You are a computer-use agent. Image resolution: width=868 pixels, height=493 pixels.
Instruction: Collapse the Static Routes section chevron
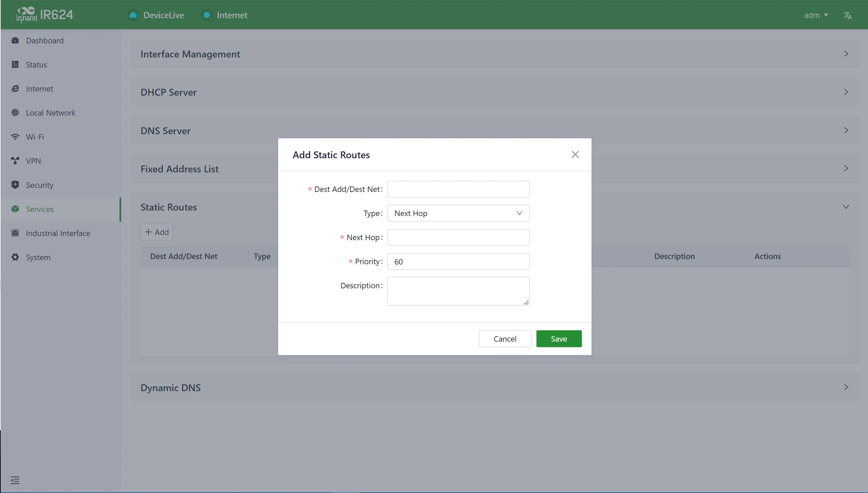pos(846,207)
